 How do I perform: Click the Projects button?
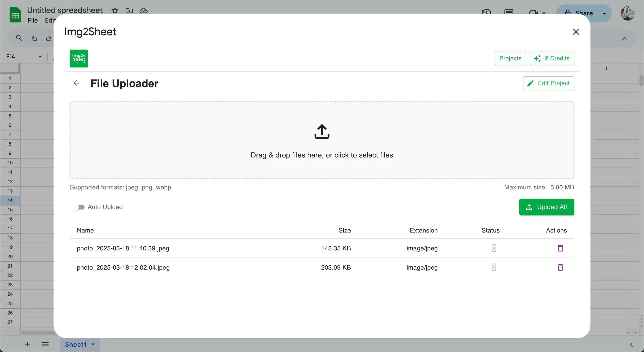pos(510,59)
